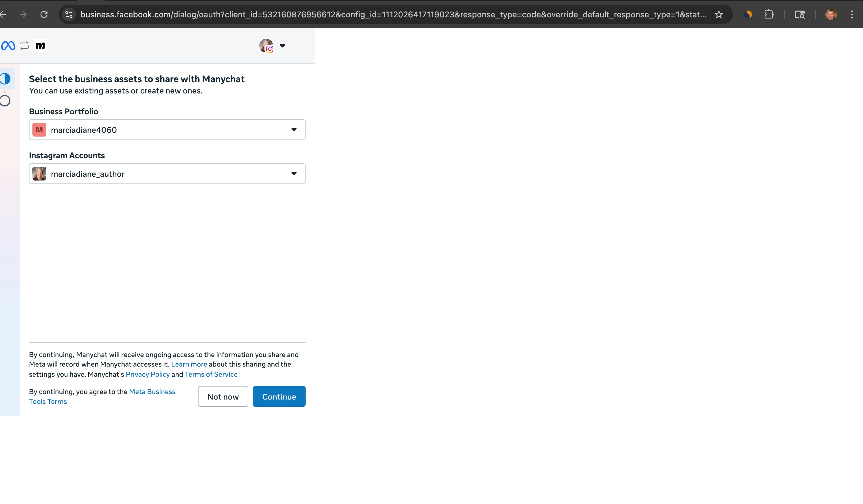This screenshot has width=863, height=504.
Task: Open the Learn more link
Action: coord(189,364)
